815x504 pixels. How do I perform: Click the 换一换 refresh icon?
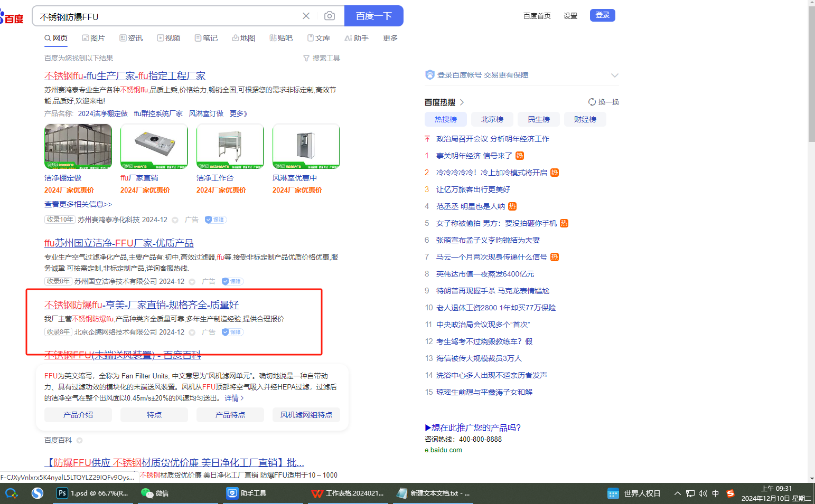[x=592, y=102]
